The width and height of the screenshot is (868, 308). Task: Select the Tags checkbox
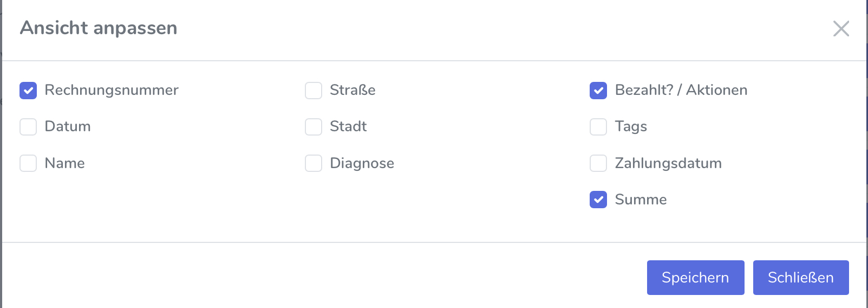coord(598,127)
